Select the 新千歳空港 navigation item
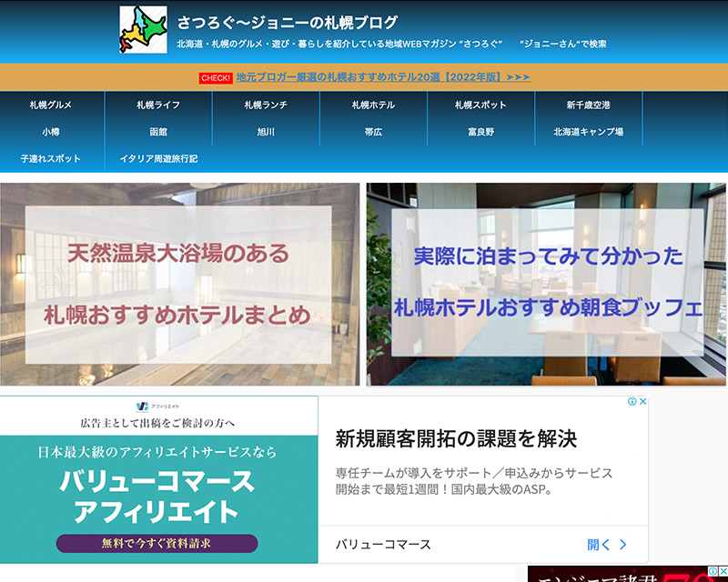The image size is (728, 582). pyautogui.click(x=588, y=105)
